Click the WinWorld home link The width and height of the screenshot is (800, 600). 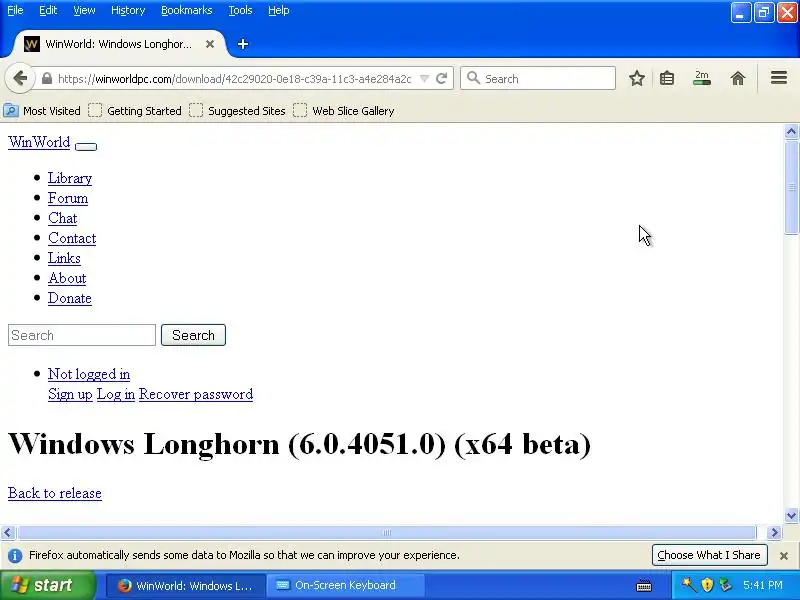[39, 142]
